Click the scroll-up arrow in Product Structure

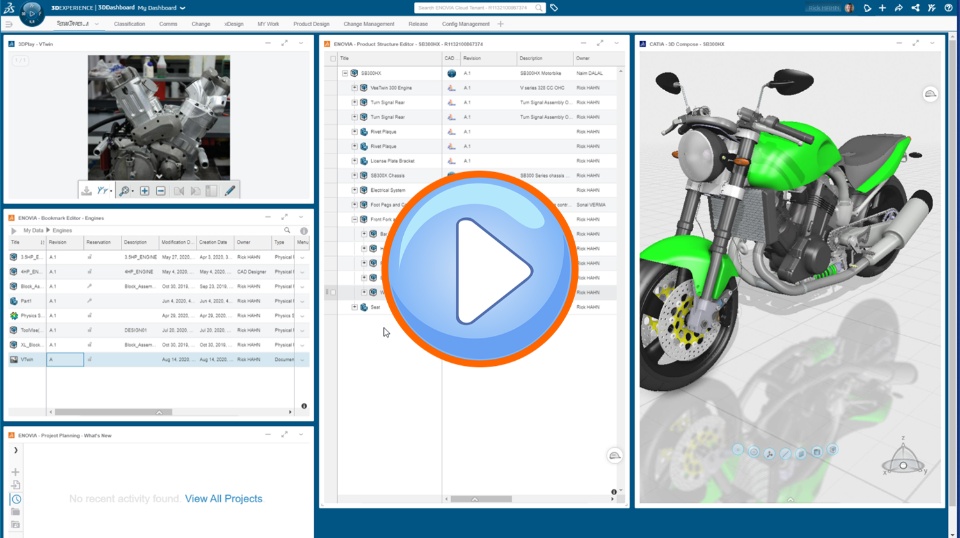pos(621,72)
